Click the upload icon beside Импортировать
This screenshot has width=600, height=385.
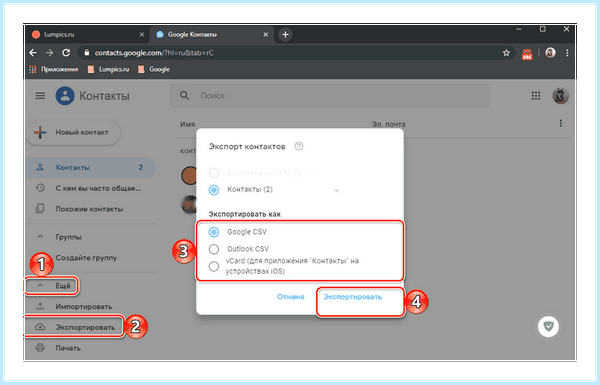pos(40,306)
